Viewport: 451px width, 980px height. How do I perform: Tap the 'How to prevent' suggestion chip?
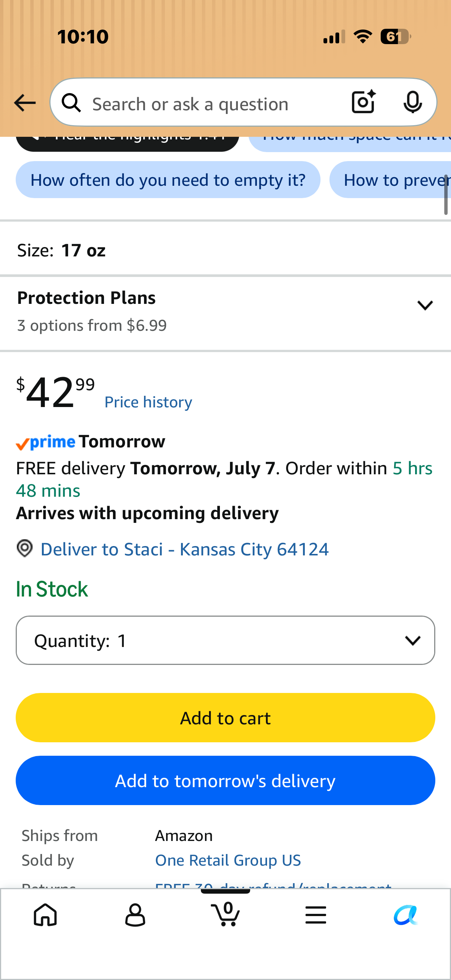pos(390,179)
